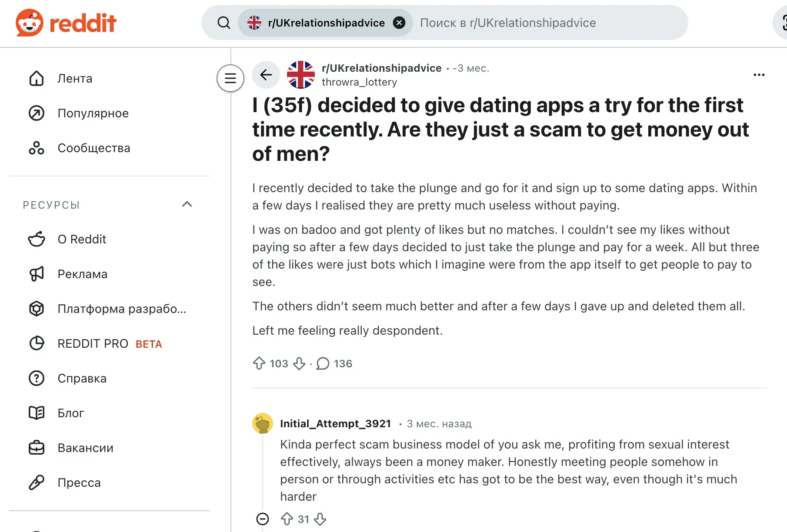The width and height of the screenshot is (787, 532).
Task: Open the r/UKrelationshipadvice community link
Action: click(381, 68)
